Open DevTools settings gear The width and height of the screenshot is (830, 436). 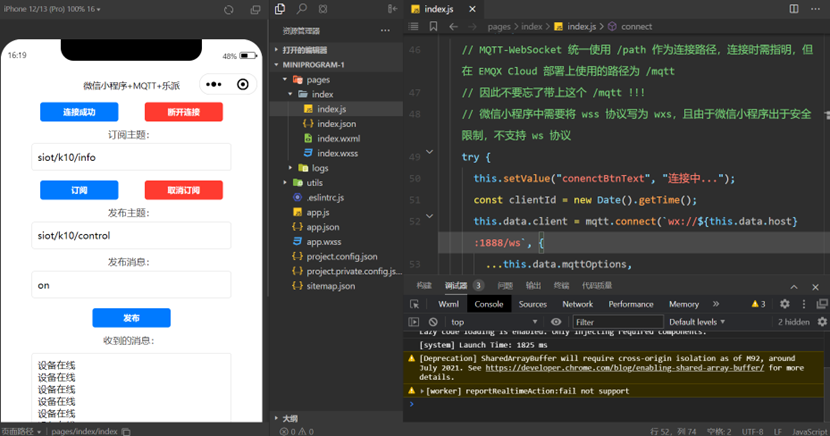(x=784, y=304)
